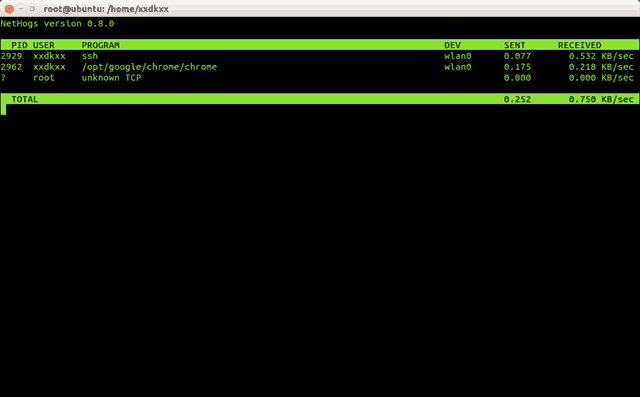Click received value 0.000 KB/sec
640x397 pixels.
[x=601, y=78]
